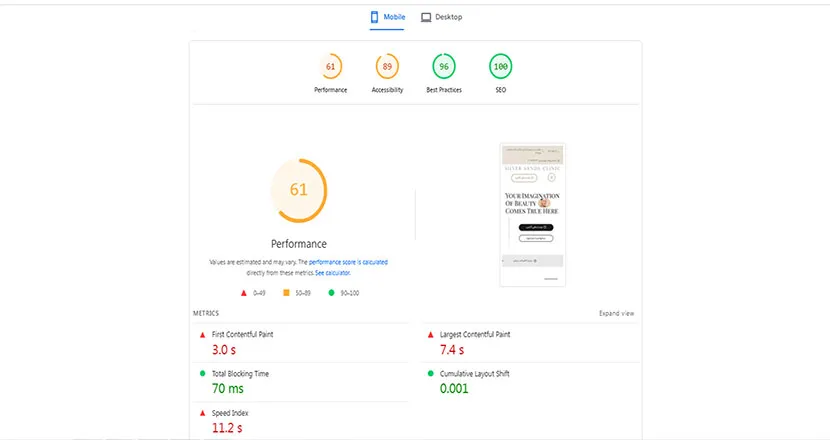Toggle Expand view for metrics
Screen dimensions: 830x440
616,313
